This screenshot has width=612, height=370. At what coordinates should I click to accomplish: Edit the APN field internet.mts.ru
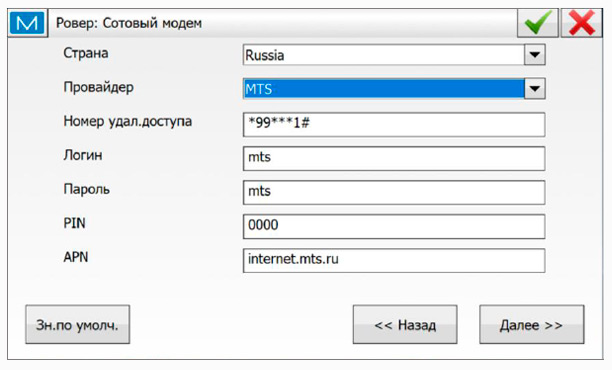click(x=394, y=260)
